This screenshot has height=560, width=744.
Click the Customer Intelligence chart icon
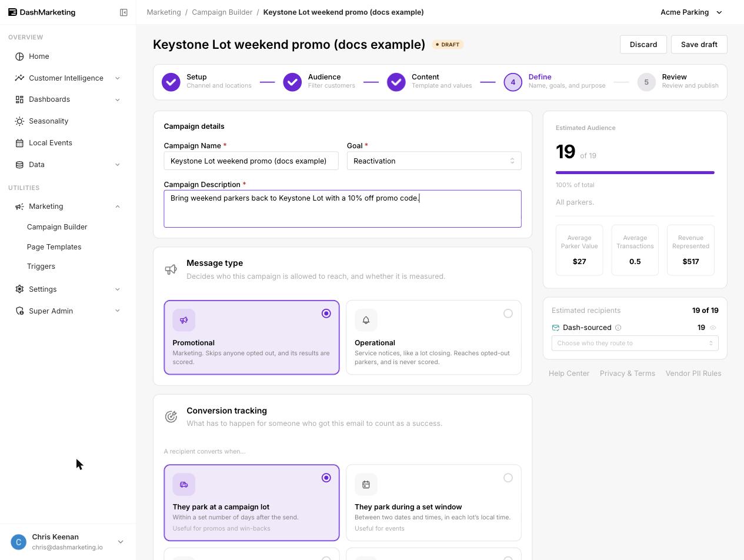coord(19,78)
